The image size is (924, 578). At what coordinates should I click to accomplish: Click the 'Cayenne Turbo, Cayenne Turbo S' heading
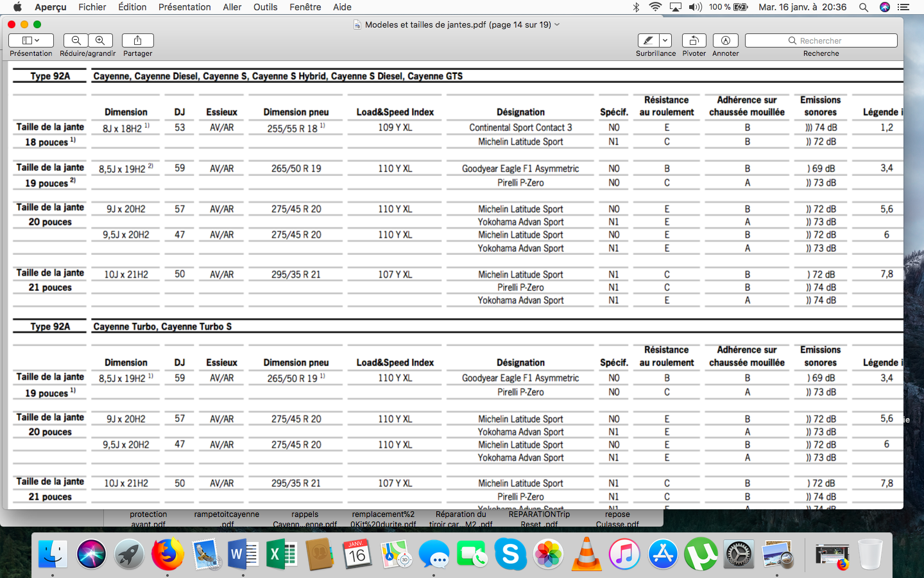(x=162, y=326)
